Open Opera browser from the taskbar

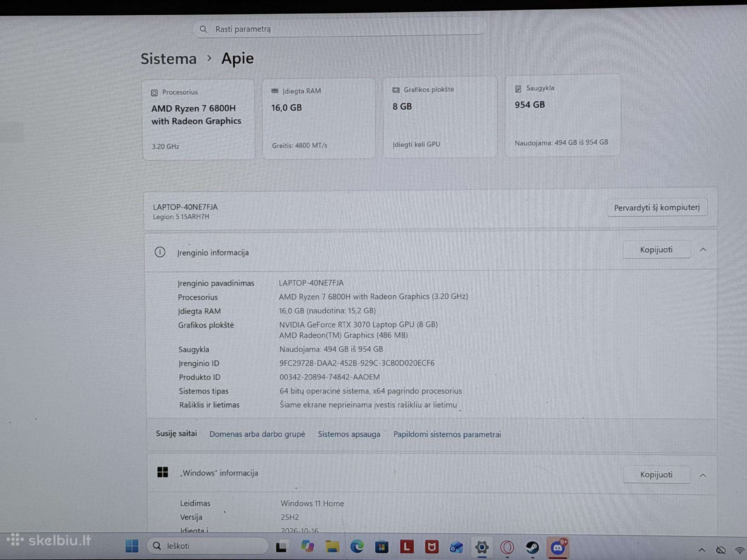tap(507, 548)
